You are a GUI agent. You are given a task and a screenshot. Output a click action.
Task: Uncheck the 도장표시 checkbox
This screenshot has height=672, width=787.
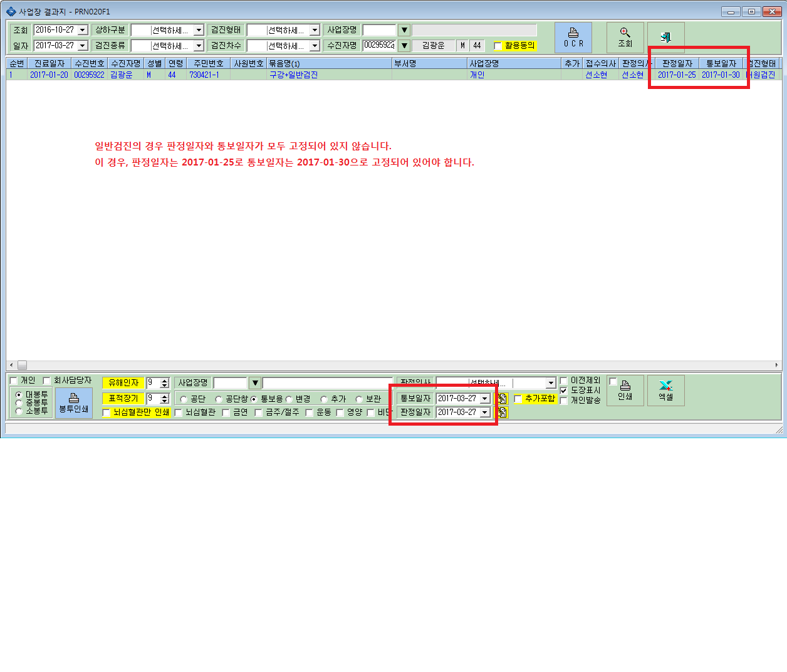[563, 391]
